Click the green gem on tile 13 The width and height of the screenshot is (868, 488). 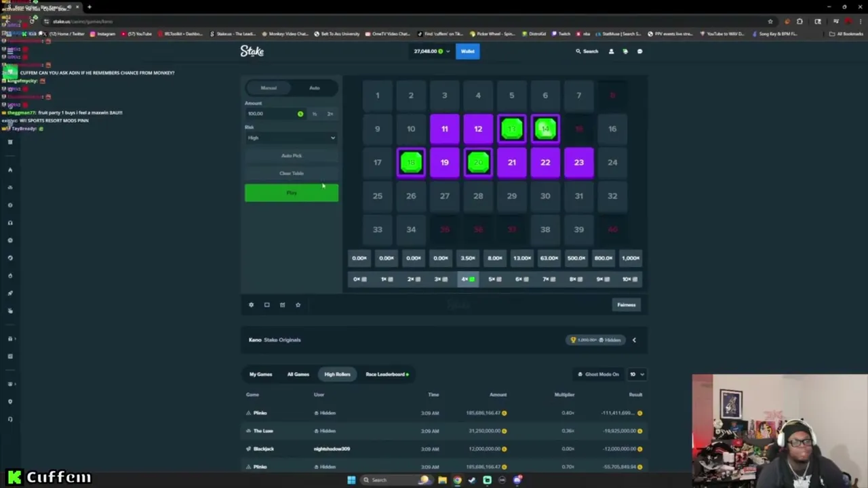point(512,129)
